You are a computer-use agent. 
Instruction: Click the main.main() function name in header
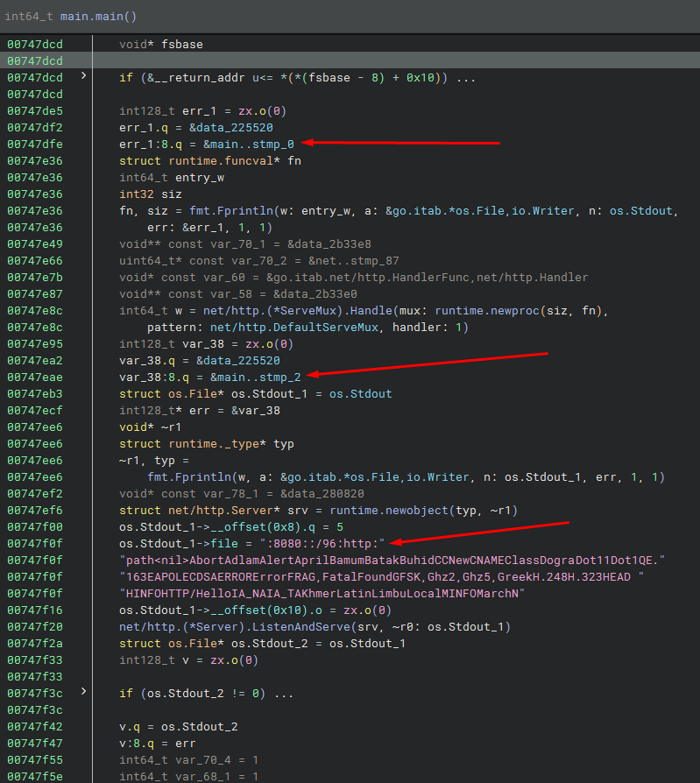[98, 17]
